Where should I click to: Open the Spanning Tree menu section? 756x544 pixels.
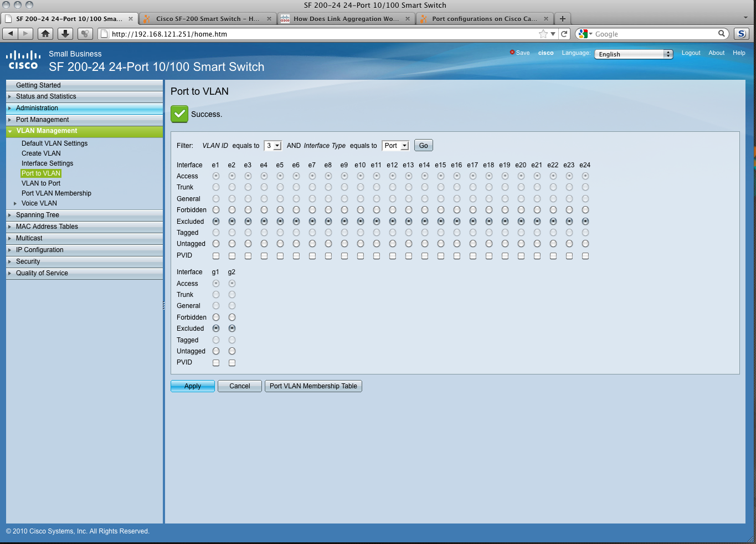click(38, 215)
